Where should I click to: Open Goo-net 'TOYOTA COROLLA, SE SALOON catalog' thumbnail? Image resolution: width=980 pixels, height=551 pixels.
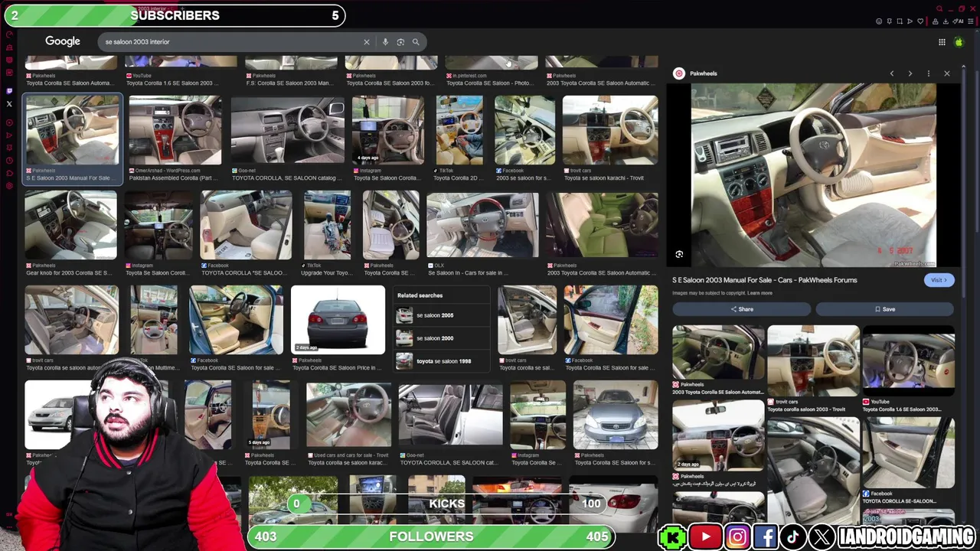287,130
